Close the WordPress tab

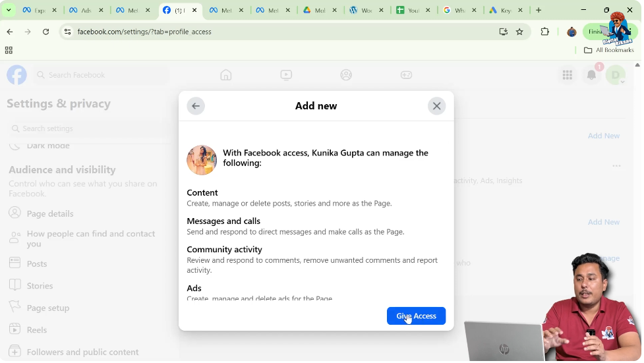point(382,11)
